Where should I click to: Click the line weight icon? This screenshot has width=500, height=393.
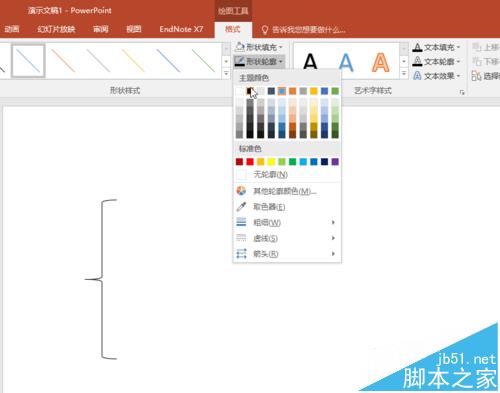[241, 222]
